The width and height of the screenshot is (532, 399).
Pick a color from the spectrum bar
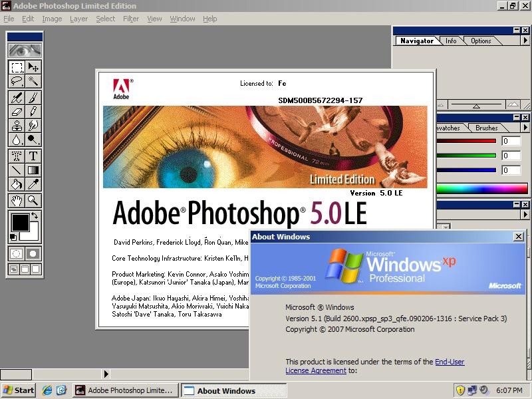point(482,188)
